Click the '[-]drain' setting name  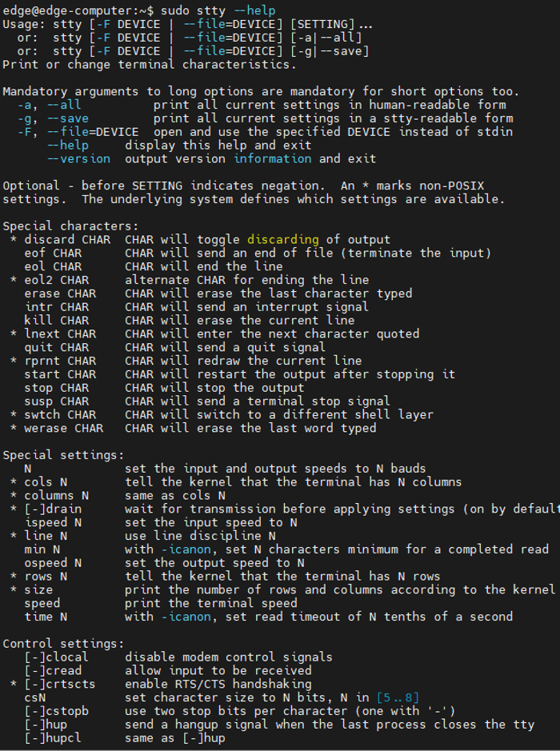[x=53, y=509]
